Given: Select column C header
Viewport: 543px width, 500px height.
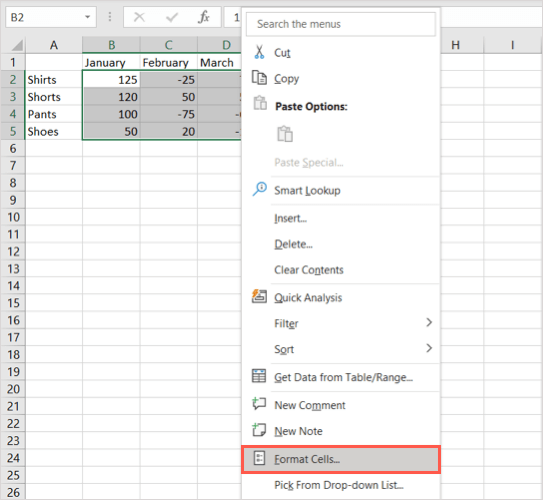Looking at the screenshot, I should click(x=169, y=45).
